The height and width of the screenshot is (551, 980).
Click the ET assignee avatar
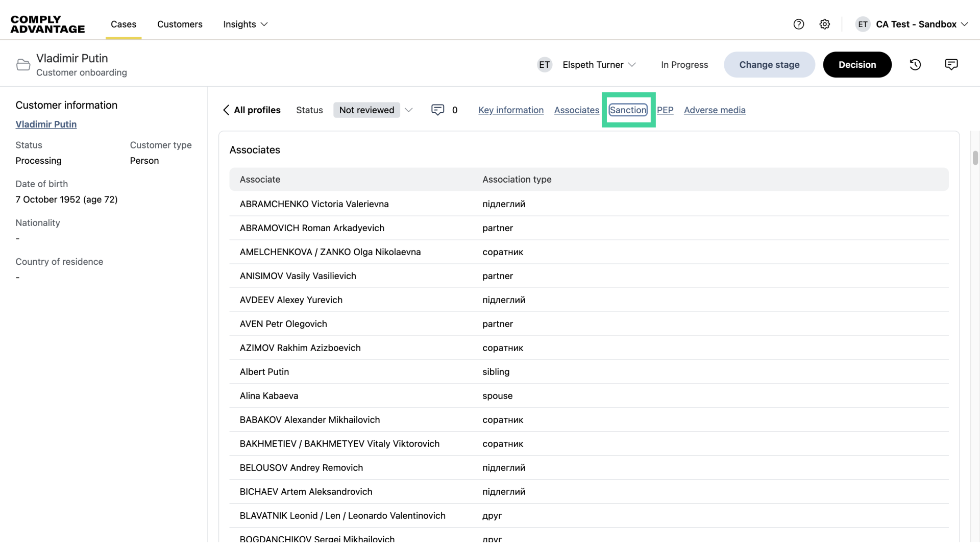(x=545, y=65)
